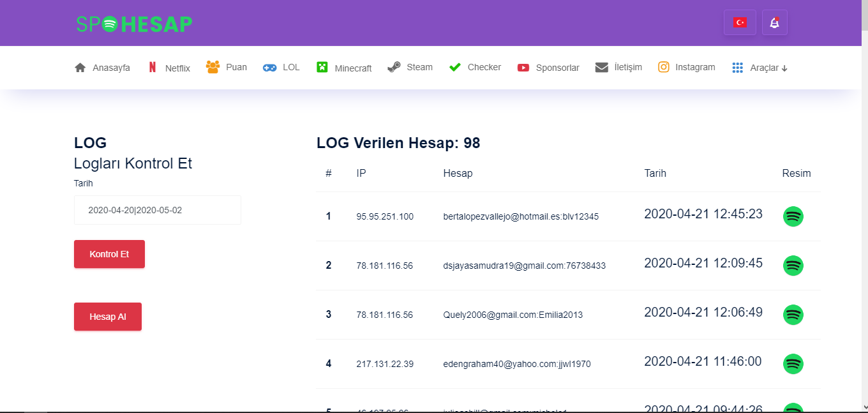Click the Sponsorlar YouTube icon
Viewport: 868px width, 413px height.
point(523,68)
